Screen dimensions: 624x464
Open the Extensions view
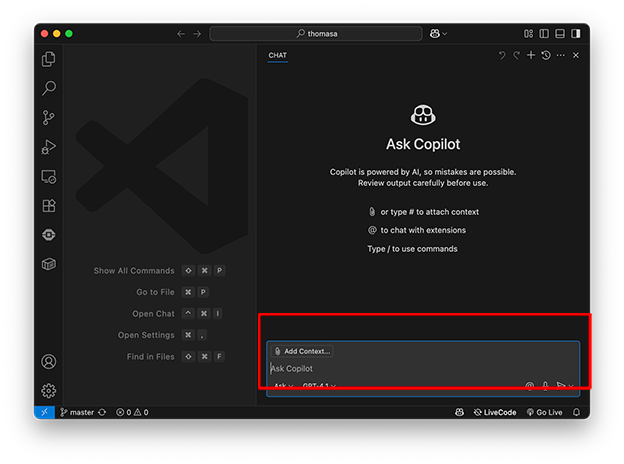(49, 206)
